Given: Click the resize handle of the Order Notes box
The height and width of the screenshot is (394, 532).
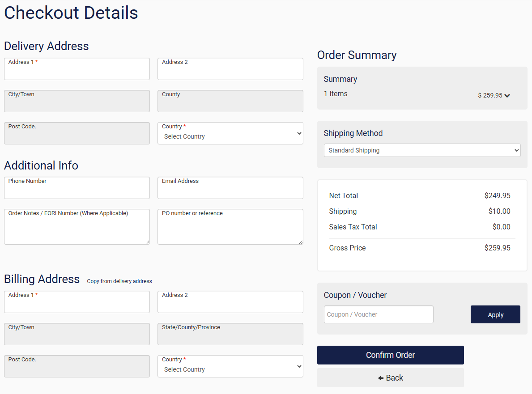Looking at the screenshot, I should (x=148, y=243).
